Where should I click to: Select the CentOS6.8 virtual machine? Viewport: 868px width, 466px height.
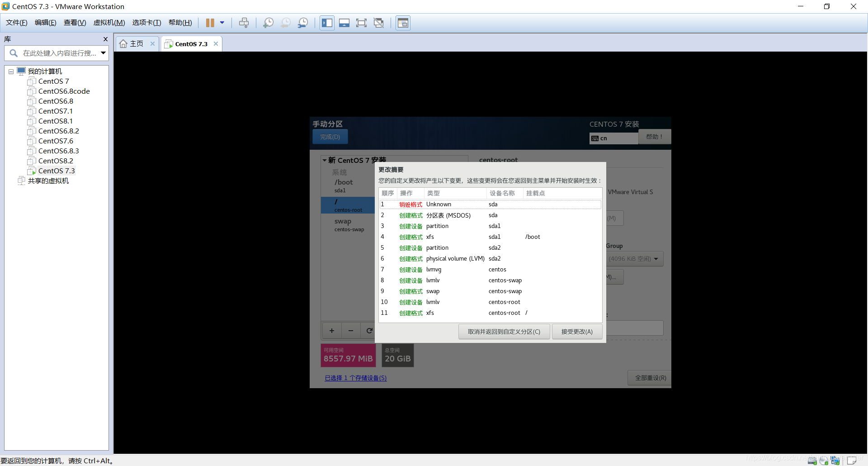56,101
